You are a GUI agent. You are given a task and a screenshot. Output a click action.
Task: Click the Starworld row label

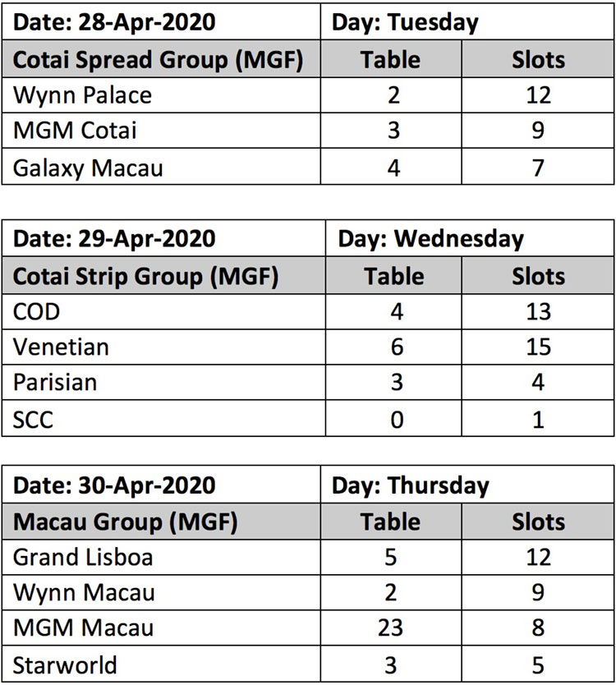pos(65,666)
